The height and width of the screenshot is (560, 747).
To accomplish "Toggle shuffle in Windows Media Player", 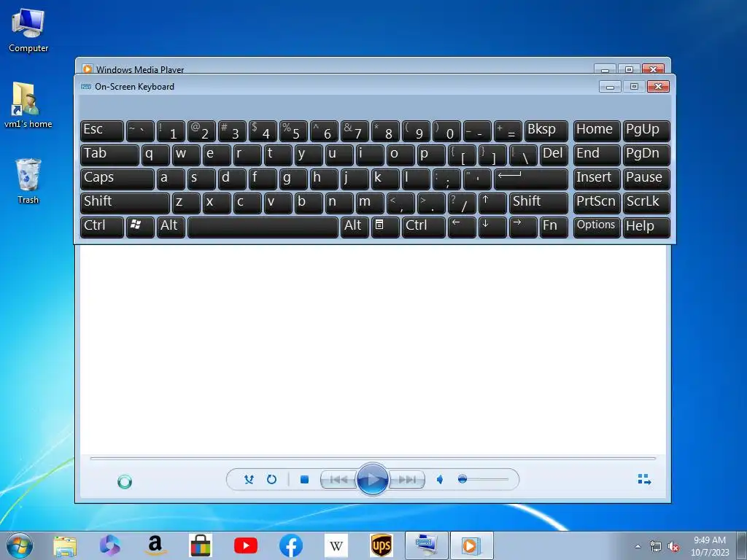I will pos(249,480).
